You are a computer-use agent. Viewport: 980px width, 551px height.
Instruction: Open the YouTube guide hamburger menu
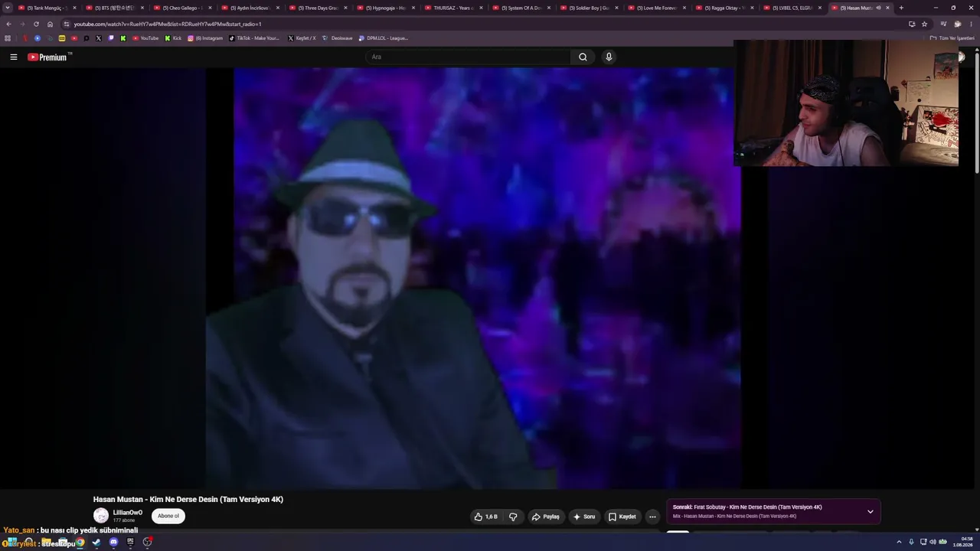pyautogui.click(x=13, y=57)
